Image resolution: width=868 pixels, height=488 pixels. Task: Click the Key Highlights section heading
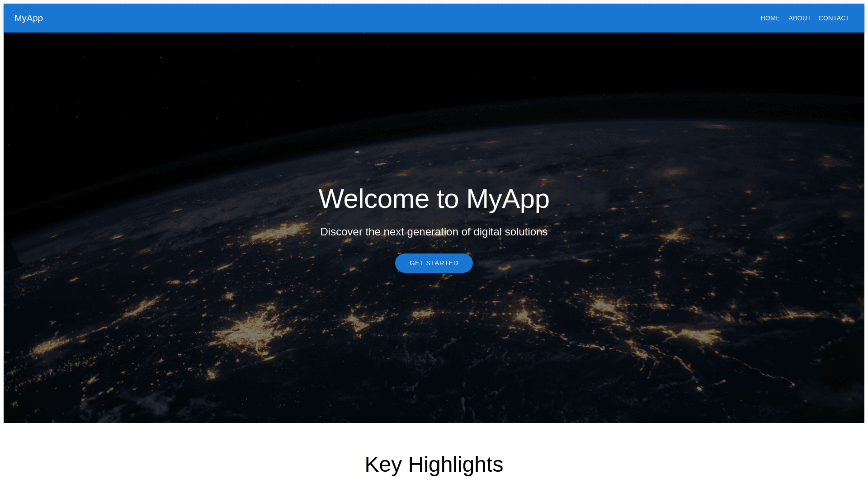tap(434, 465)
